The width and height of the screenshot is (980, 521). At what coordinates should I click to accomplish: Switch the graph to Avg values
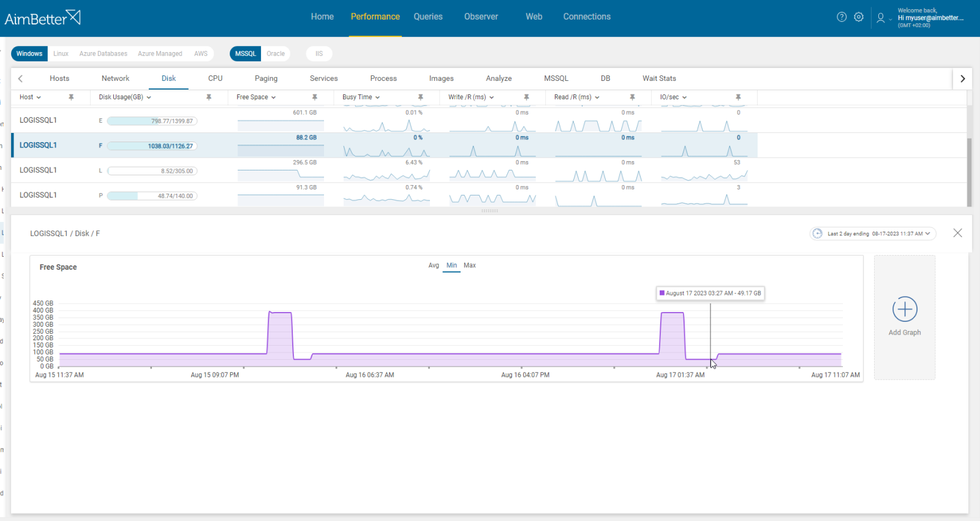coord(434,265)
